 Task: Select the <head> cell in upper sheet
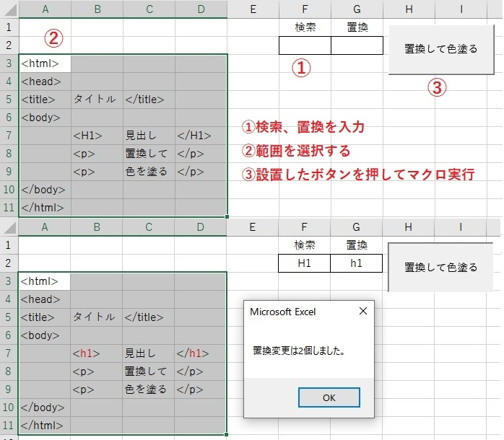click(x=45, y=82)
